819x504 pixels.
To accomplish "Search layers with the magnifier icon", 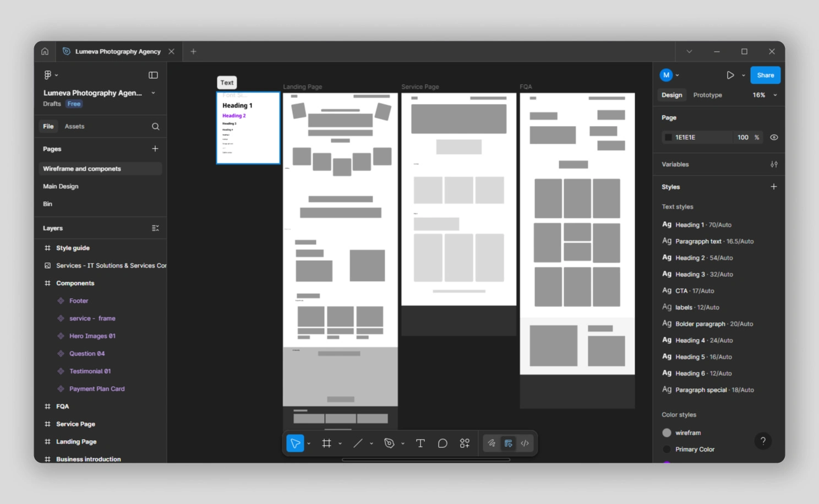I will pyautogui.click(x=155, y=127).
